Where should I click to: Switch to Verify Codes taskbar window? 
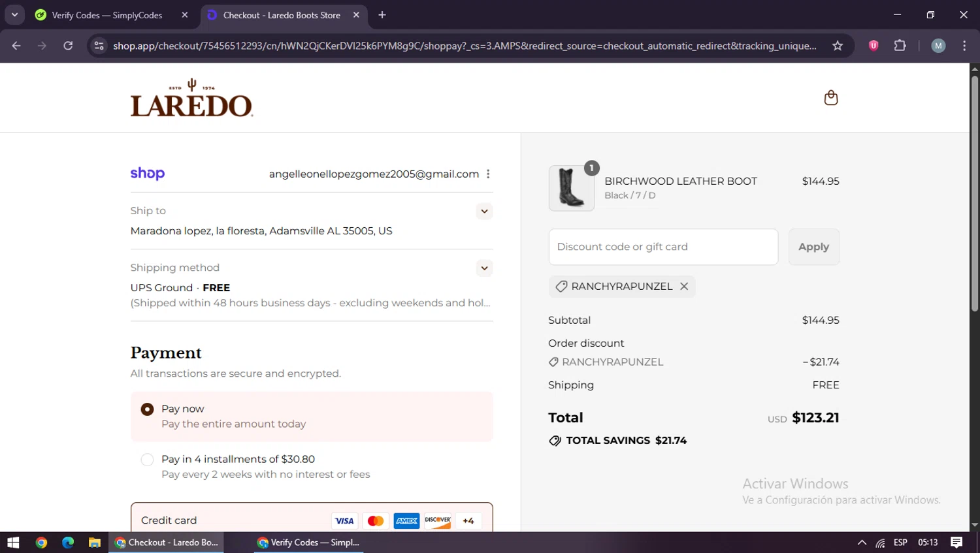[308, 543]
